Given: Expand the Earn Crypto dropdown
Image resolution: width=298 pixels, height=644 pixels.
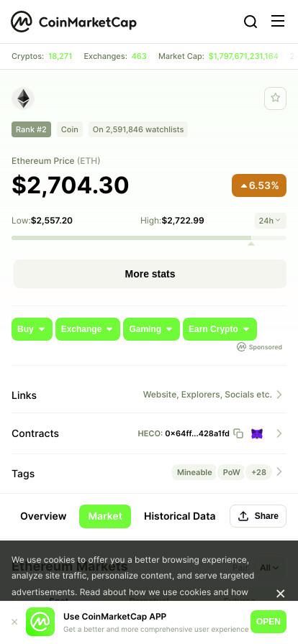Looking at the screenshot, I should coord(220,329).
